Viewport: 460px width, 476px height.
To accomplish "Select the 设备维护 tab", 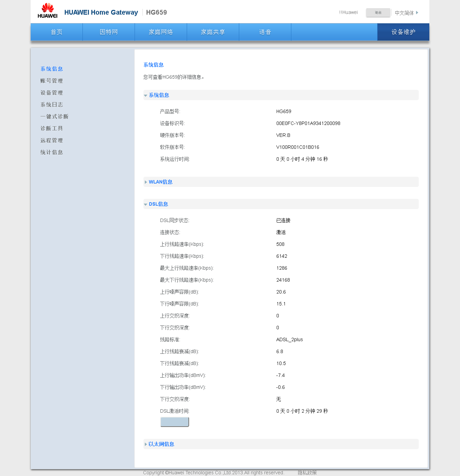I will point(403,32).
